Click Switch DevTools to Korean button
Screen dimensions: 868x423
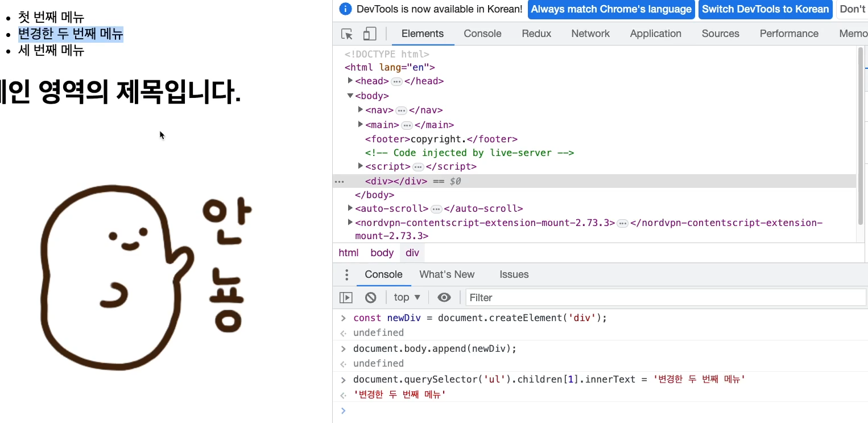765,9
